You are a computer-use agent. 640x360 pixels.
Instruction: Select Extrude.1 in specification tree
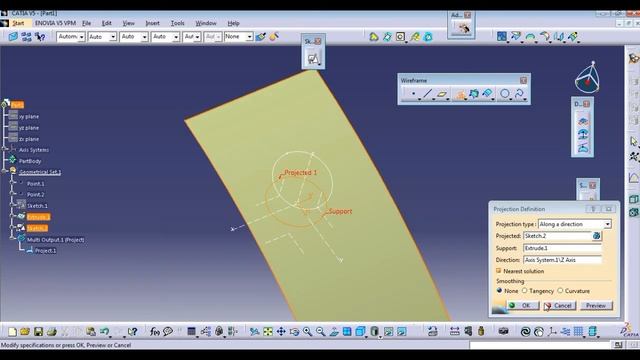pos(38,217)
